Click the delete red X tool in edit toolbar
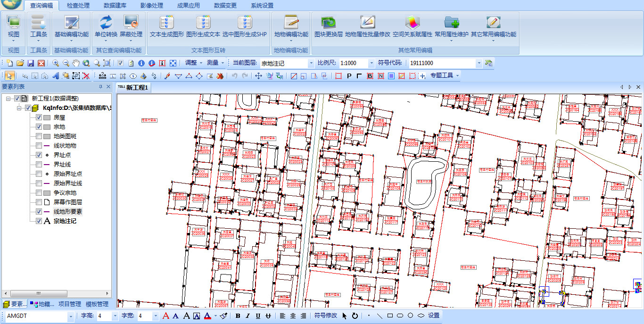Viewport: 644px width, 324px height. click(86, 75)
